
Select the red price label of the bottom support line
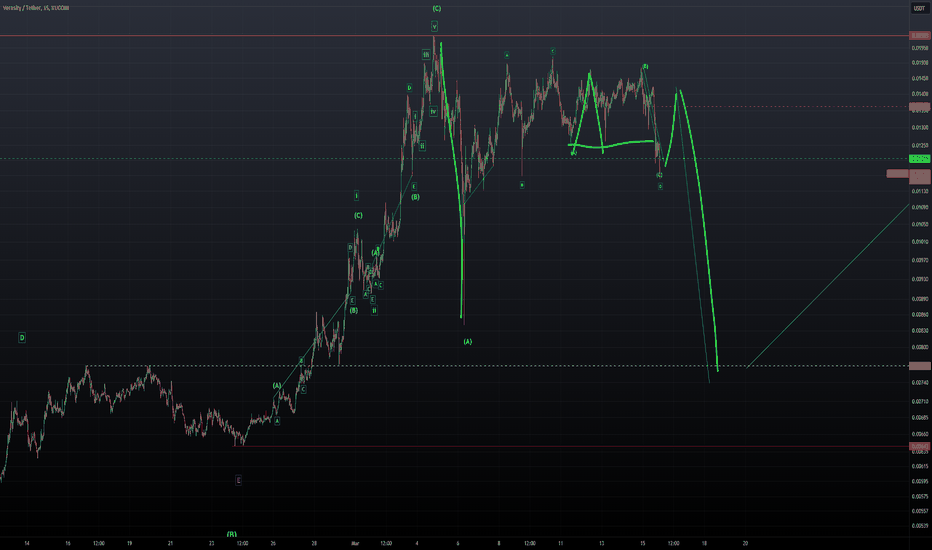(x=920, y=446)
